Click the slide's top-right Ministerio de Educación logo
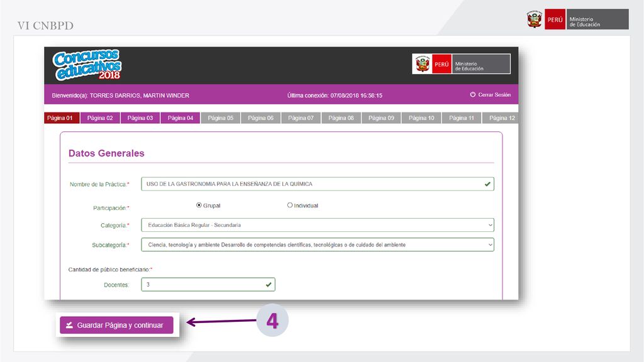Image resolution: width=644 pixels, height=362 pixels. tap(577, 19)
